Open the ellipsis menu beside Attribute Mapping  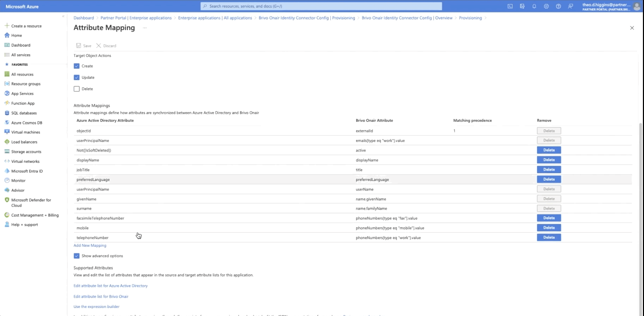(145, 28)
